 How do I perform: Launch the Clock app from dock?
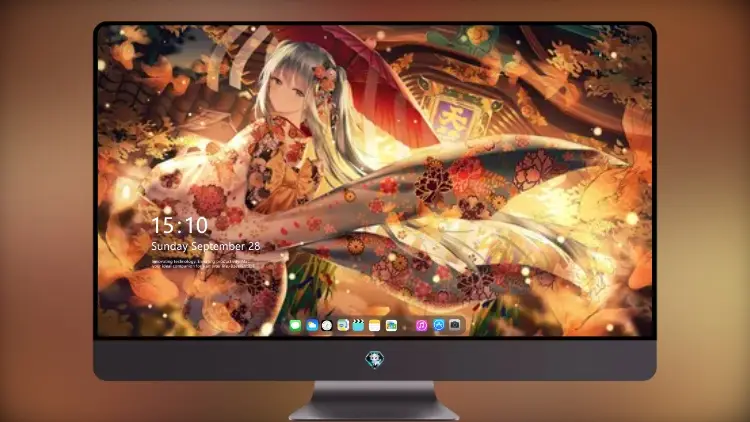tap(327, 325)
